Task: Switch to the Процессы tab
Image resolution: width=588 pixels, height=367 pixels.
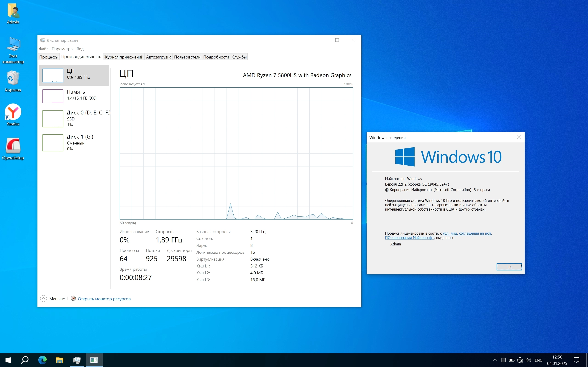Action: tap(49, 57)
